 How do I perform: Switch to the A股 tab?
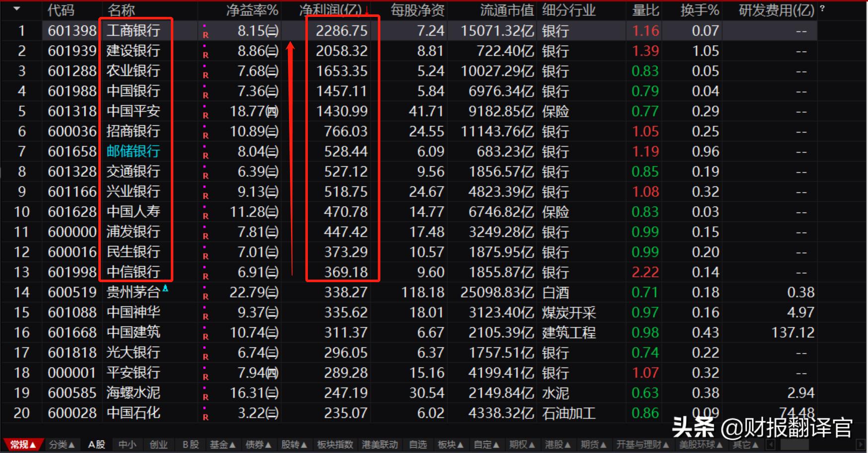97,445
